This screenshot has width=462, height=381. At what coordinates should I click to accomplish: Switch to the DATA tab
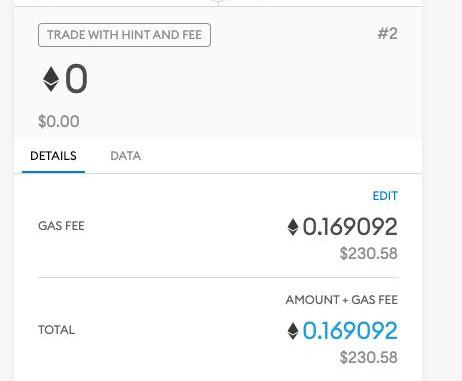click(x=125, y=156)
